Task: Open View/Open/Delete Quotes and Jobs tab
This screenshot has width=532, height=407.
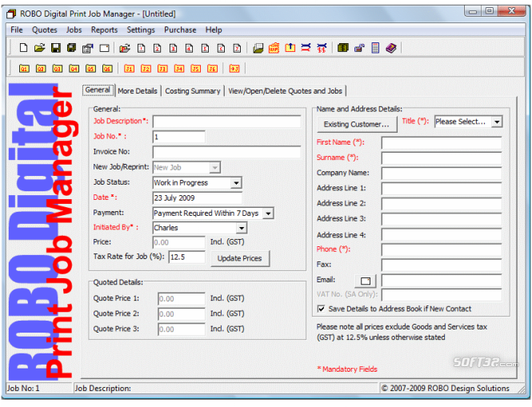Action: coord(285,91)
